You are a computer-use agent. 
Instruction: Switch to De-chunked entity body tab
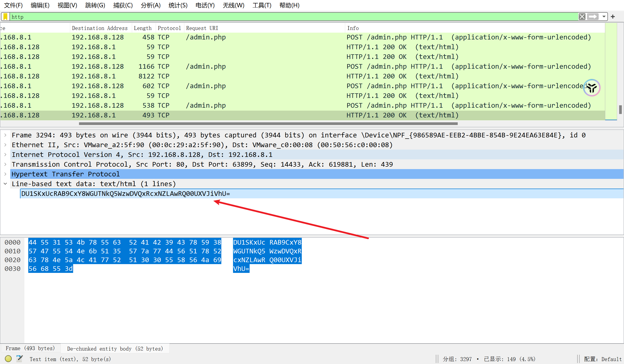click(x=115, y=348)
